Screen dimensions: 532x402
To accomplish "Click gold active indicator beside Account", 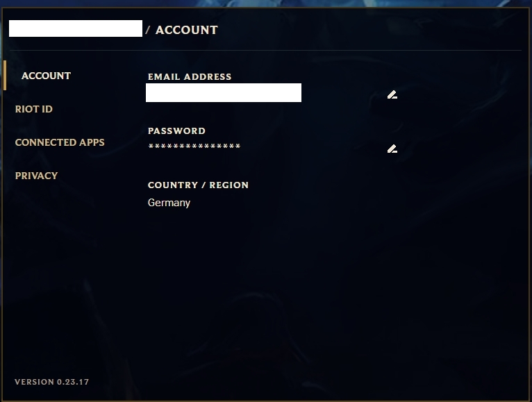I will pyautogui.click(x=5, y=75).
